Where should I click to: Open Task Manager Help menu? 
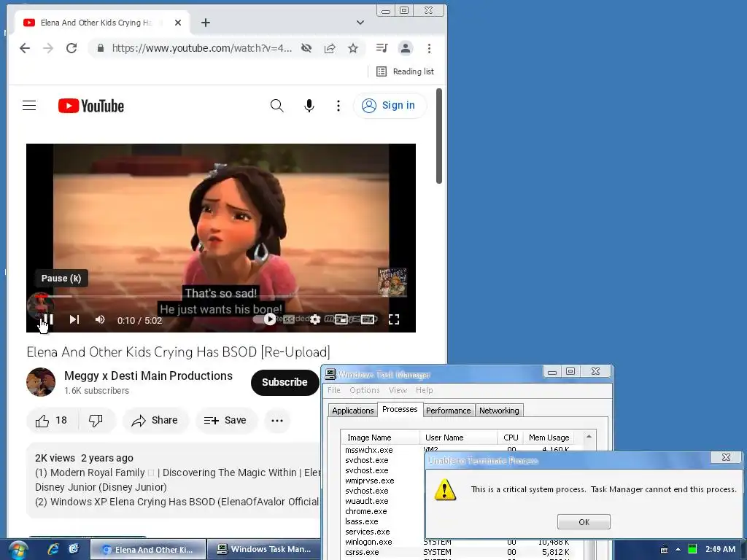point(424,390)
